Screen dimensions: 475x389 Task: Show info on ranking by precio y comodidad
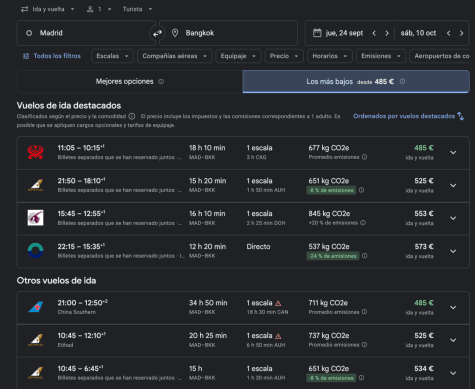(132, 116)
